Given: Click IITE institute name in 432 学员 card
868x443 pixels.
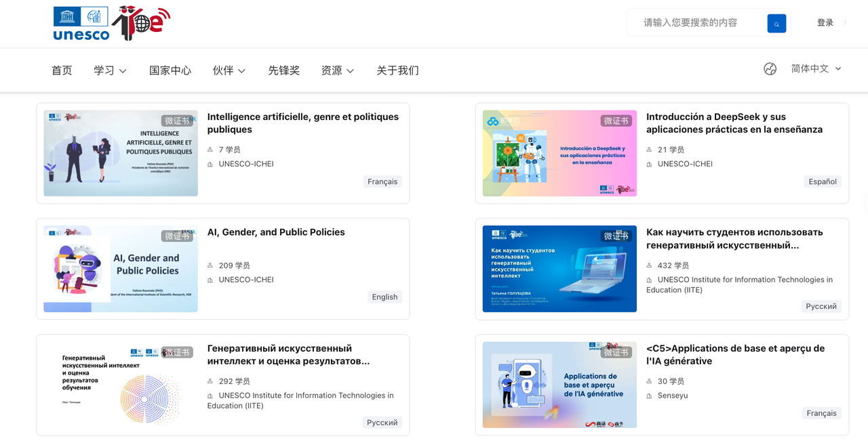Looking at the screenshot, I should click(740, 284).
